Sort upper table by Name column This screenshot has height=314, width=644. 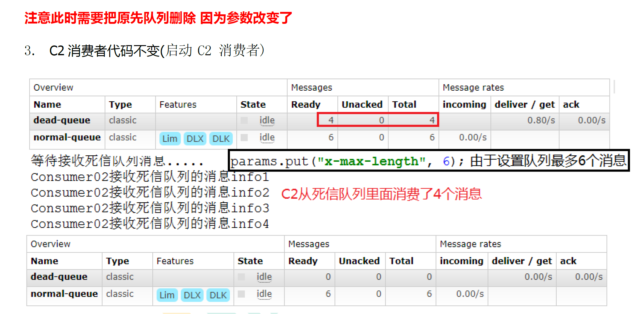coord(47,105)
